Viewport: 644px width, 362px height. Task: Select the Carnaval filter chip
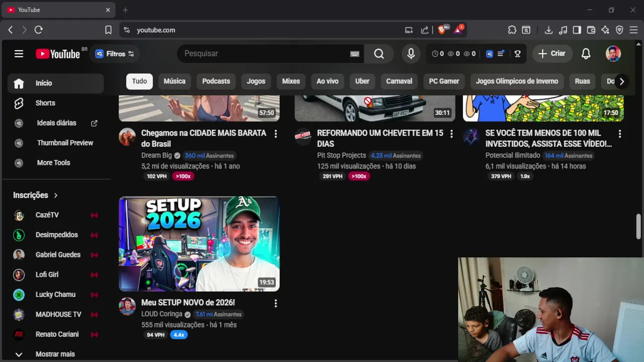[x=399, y=81]
